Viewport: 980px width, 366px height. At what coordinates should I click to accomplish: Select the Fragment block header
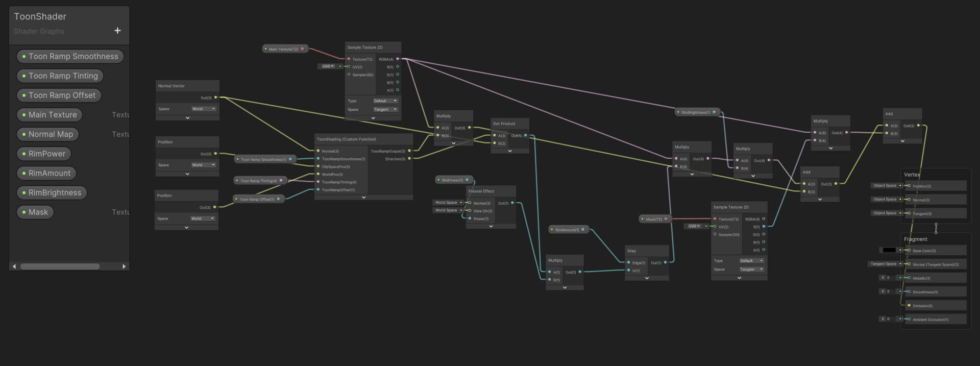click(x=916, y=239)
